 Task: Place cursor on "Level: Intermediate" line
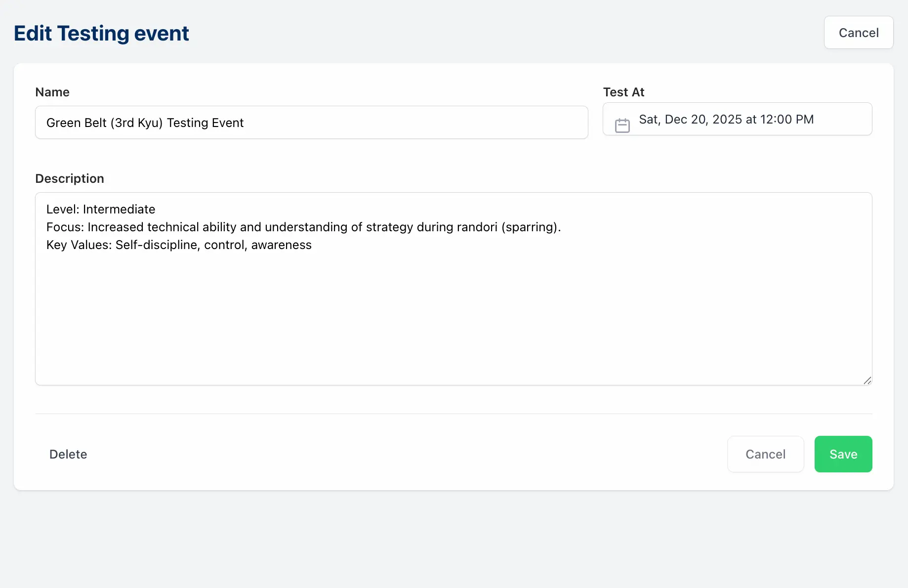pos(101,210)
